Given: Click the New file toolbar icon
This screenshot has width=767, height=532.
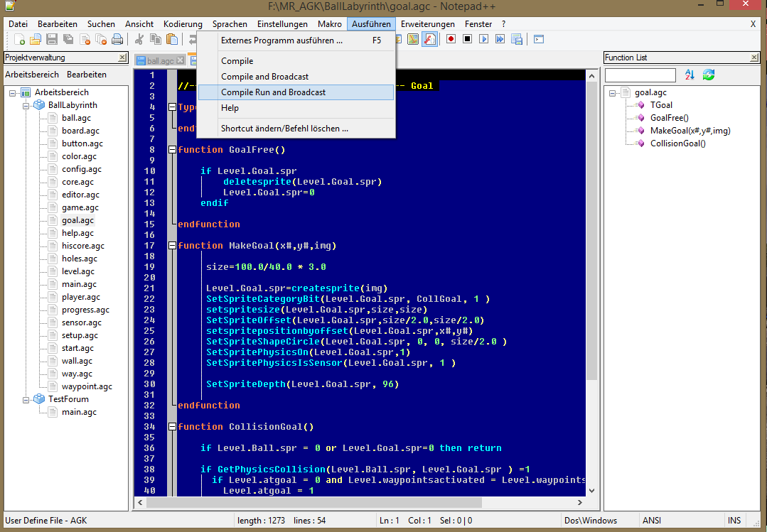Looking at the screenshot, I should (x=19, y=39).
